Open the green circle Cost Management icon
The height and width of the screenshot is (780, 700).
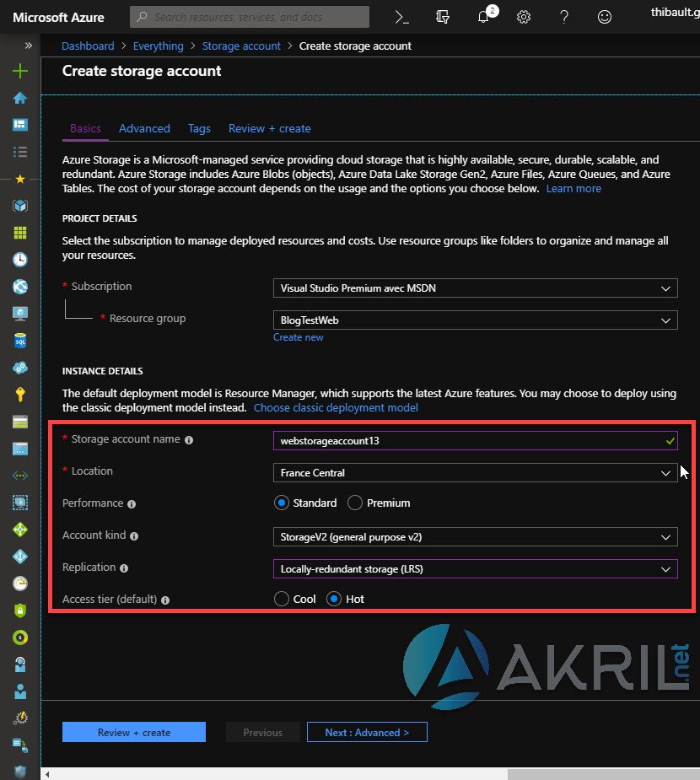[20, 637]
